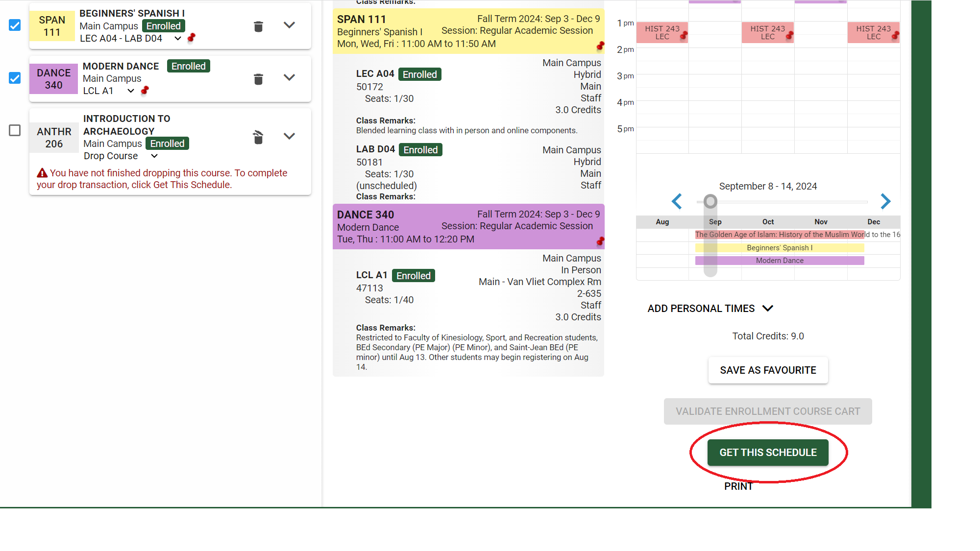
Task: Click the week timeline slider handle
Action: [710, 201]
